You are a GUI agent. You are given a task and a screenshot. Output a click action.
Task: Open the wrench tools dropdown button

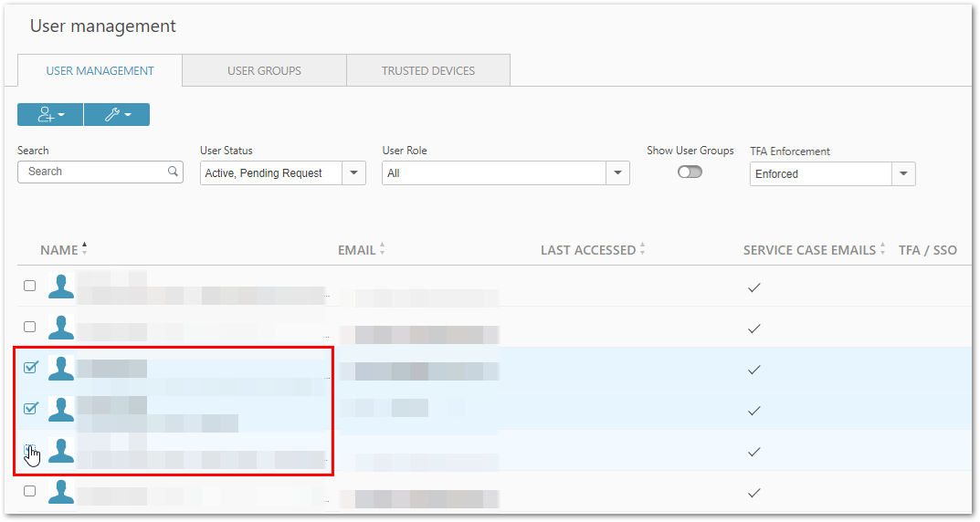[x=117, y=115]
